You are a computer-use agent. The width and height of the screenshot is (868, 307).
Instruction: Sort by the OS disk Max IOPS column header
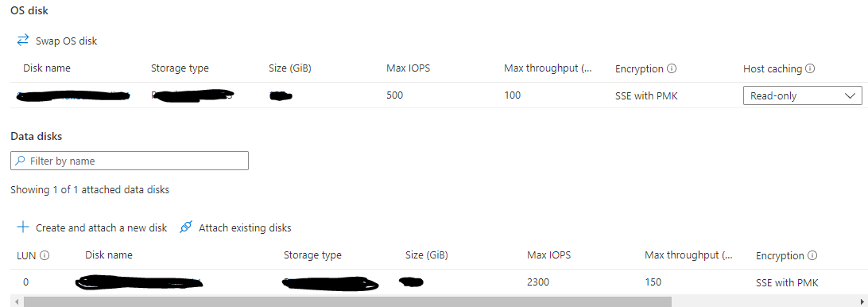[x=408, y=68]
